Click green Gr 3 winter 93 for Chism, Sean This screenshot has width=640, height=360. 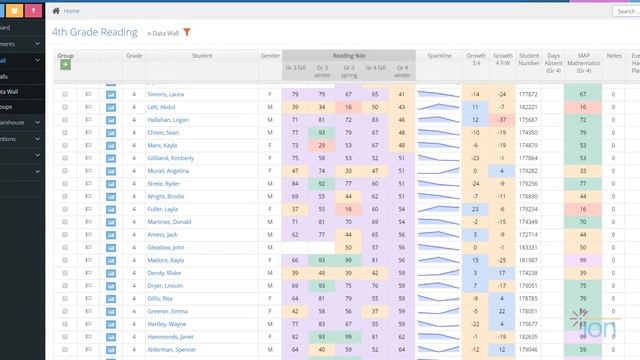point(322,133)
